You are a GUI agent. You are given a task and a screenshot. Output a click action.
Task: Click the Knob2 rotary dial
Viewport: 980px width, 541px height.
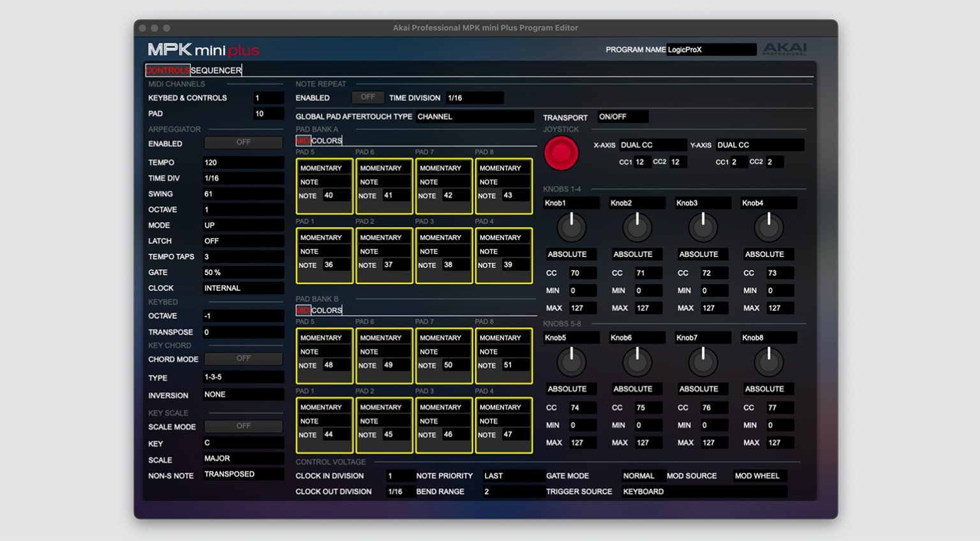click(637, 227)
